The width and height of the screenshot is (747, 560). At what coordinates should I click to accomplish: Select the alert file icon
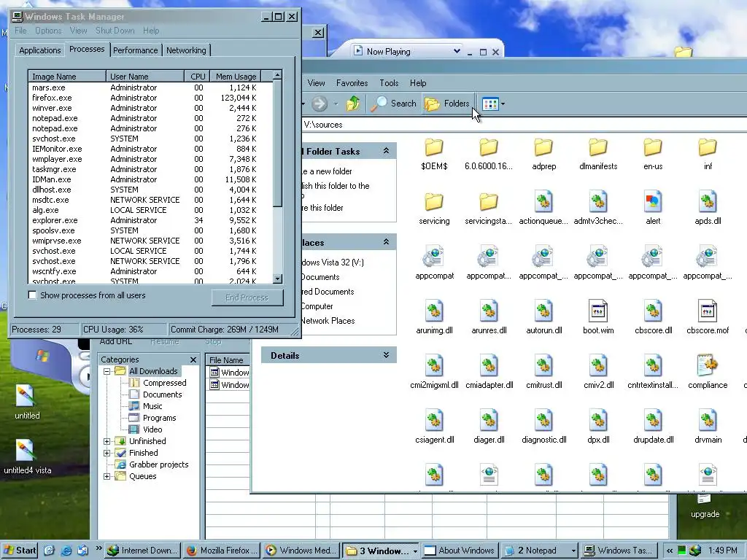653,202
